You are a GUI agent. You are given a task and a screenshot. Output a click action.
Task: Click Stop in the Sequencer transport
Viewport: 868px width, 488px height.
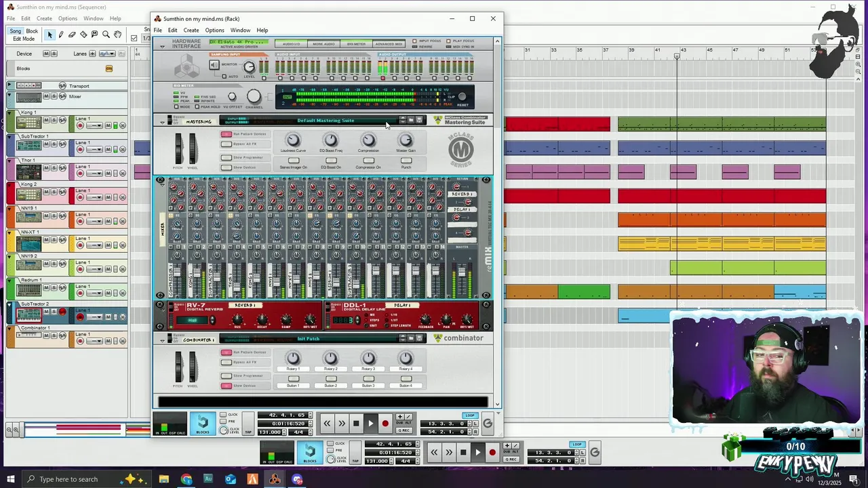click(463, 453)
